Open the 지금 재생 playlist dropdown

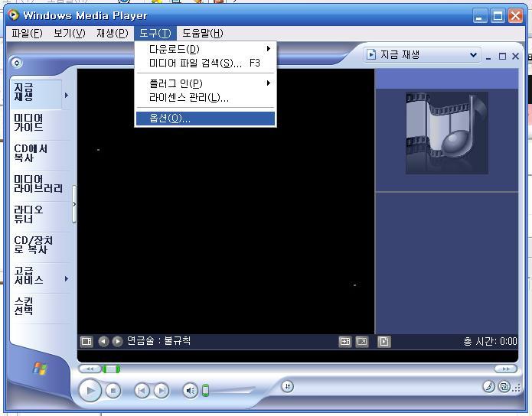click(422, 55)
